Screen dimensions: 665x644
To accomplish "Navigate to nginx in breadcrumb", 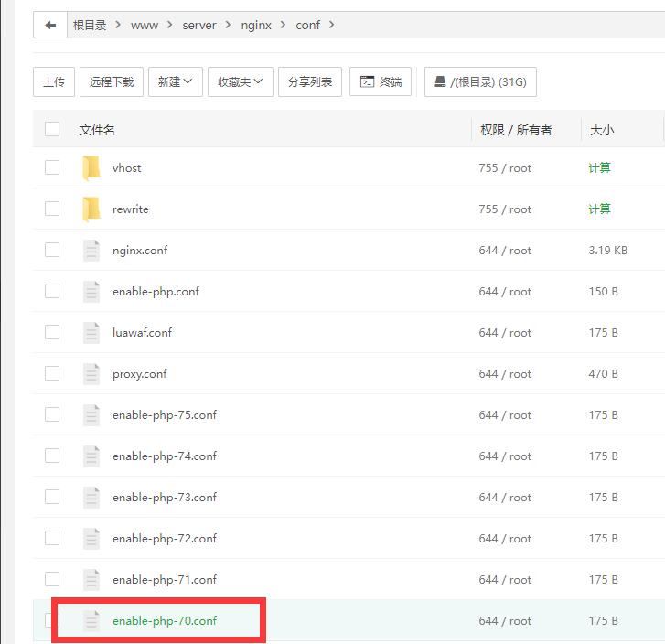I will tap(256, 26).
